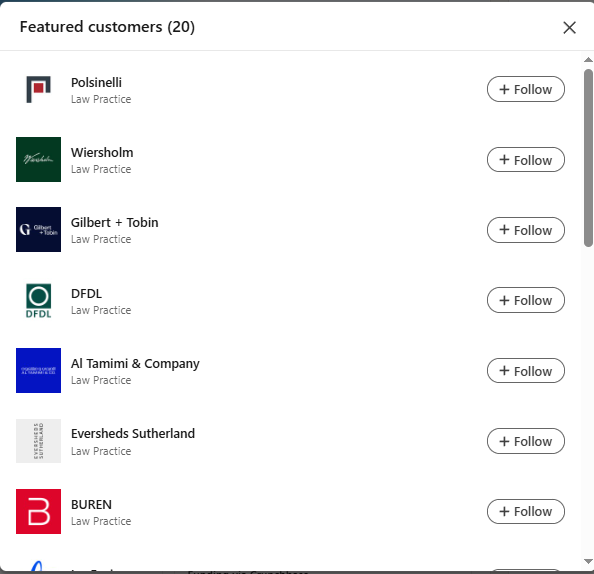The width and height of the screenshot is (594, 574).
Task: Click the vertical scrollbar thumb
Action: coord(588,158)
